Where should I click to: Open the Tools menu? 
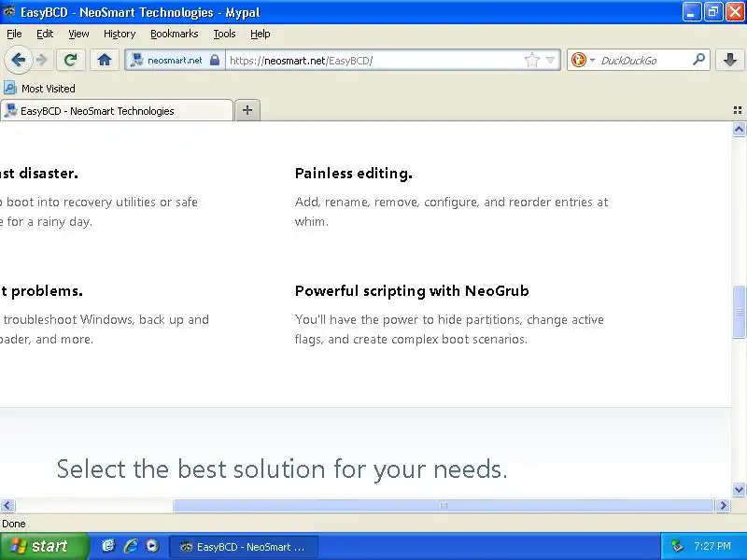coord(224,34)
